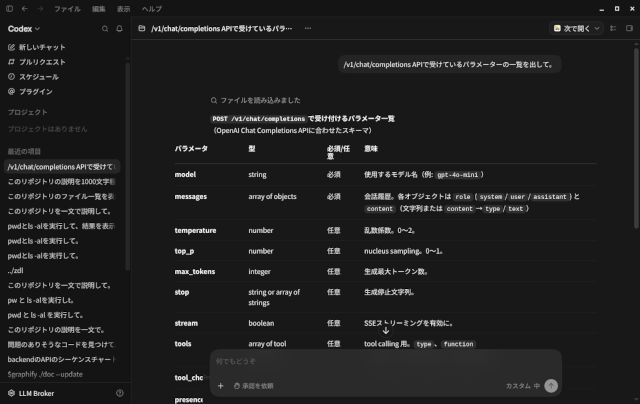
Task: Open recent chat $graphify ./doc --update
Action: (62, 374)
